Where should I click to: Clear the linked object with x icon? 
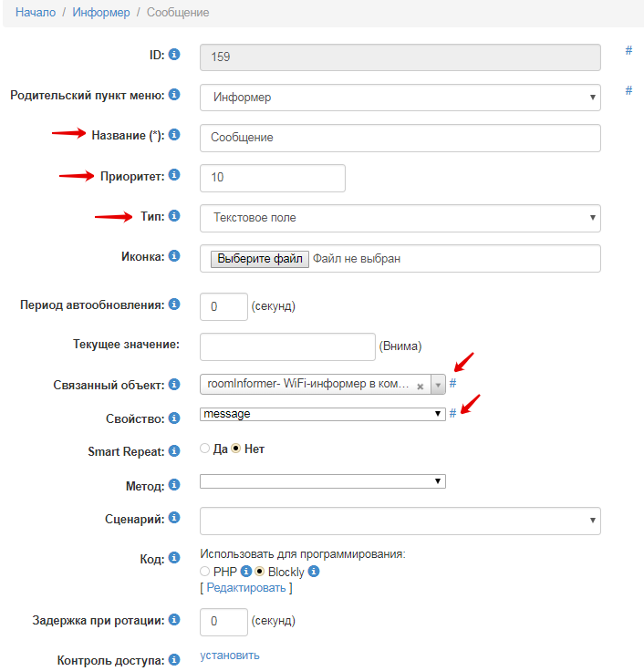420,387
